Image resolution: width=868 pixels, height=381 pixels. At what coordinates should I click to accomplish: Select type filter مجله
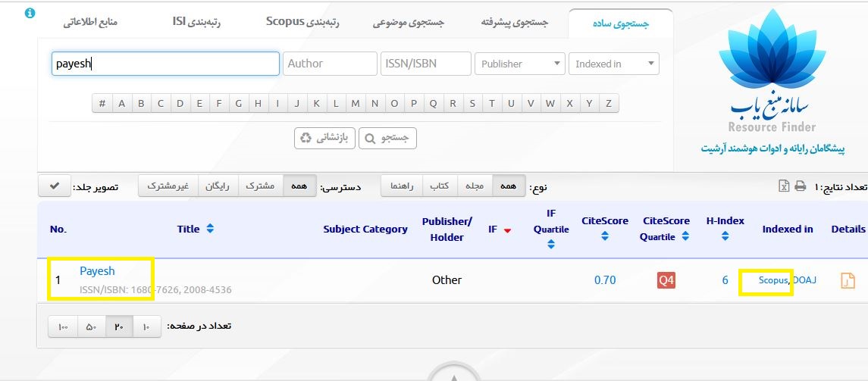pos(475,186)
